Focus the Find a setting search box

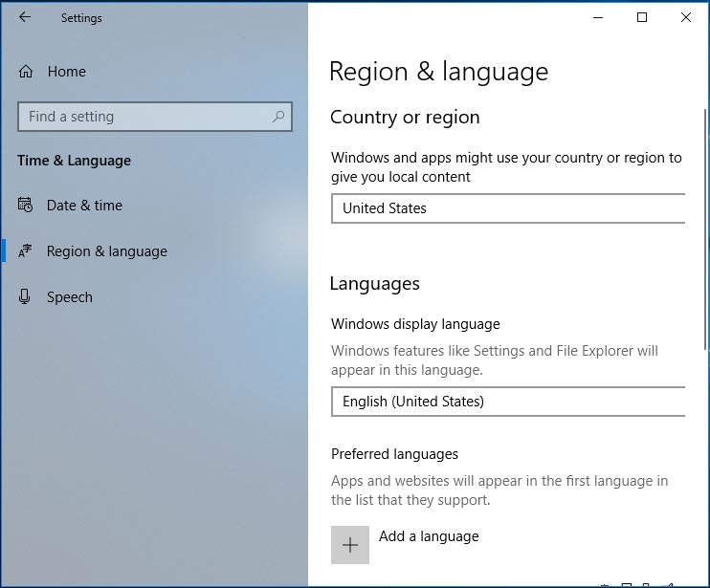tap(155, 117)
